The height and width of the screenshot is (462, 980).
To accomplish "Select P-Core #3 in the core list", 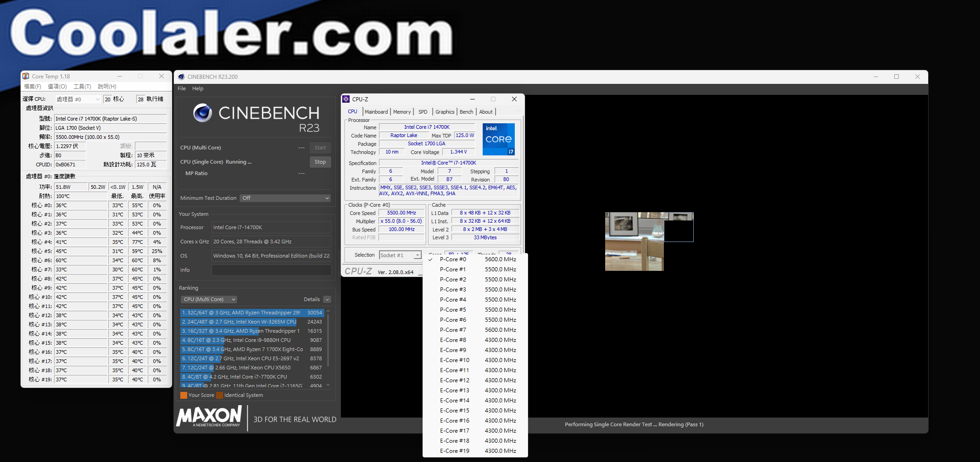I will pos(475,290).
